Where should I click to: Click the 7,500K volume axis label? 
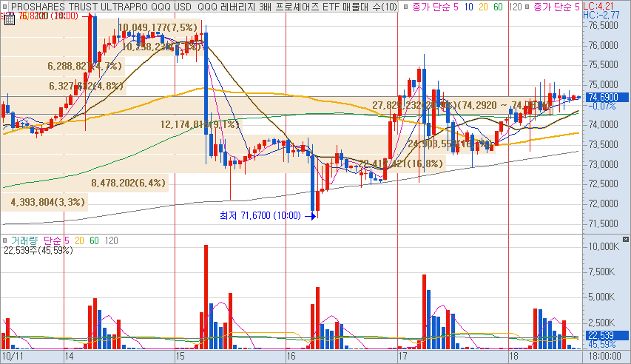pos(601,272)
